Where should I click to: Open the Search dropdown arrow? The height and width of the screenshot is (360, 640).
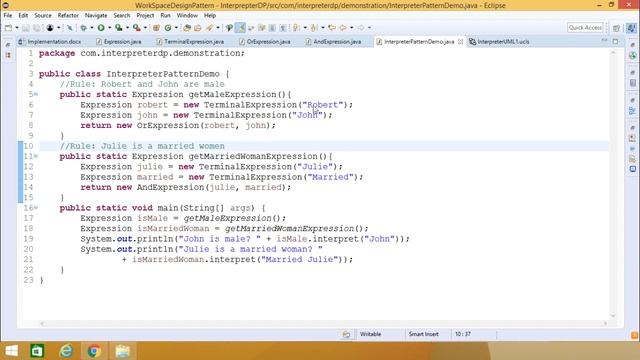click(x=218, y=28)
